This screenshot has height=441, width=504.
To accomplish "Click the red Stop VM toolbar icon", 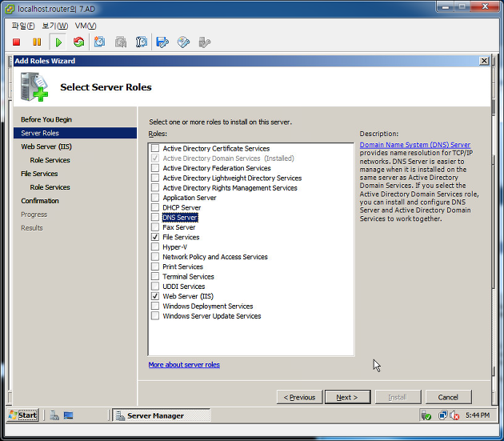I will tap(16, 42).
